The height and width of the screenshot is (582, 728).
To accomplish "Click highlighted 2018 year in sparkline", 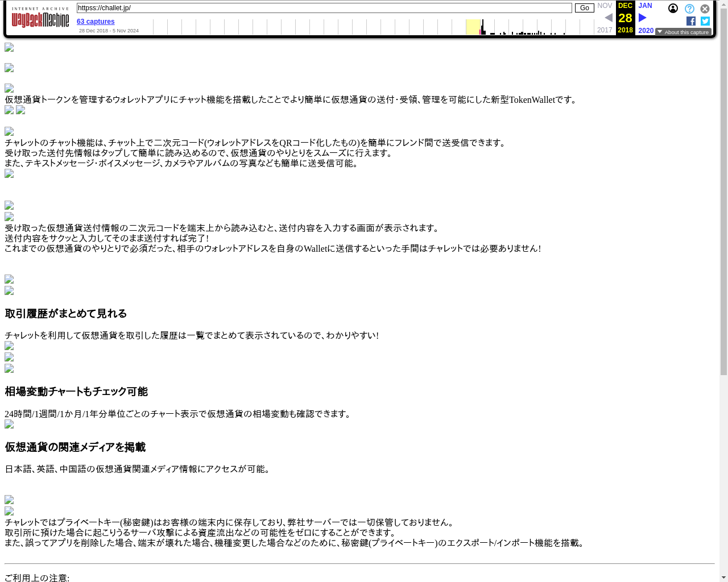I will coord(473,27).
